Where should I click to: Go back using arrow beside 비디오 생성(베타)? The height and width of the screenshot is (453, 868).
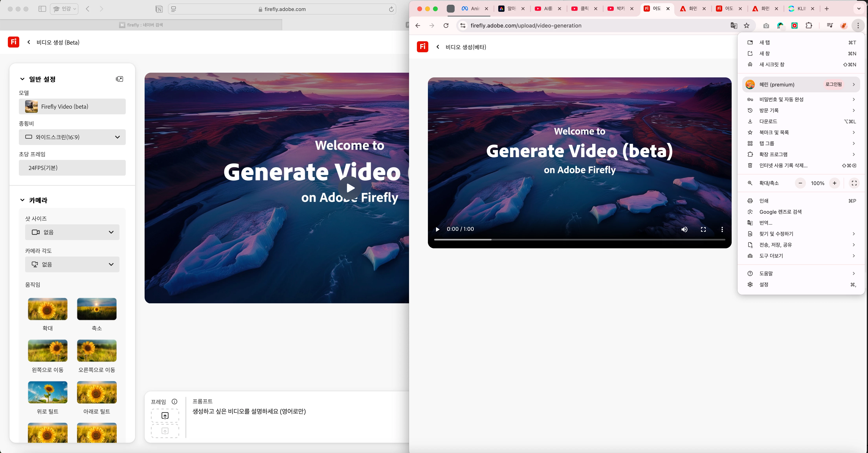click(438, 47)
